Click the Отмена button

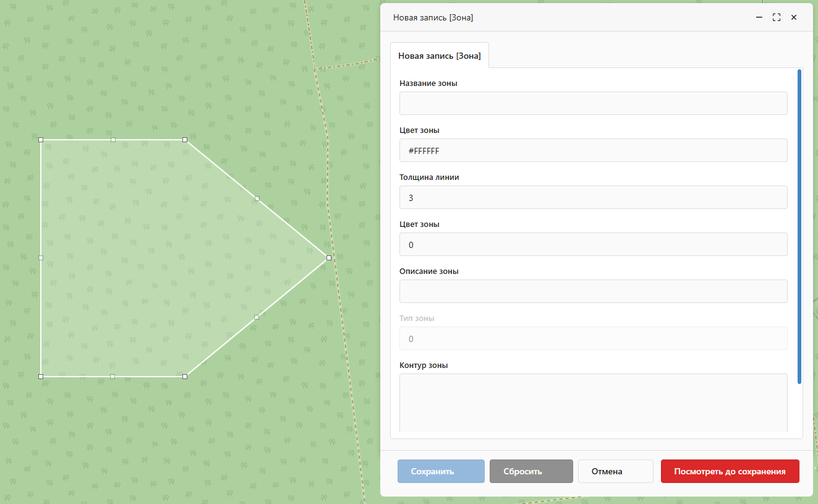(x=615, y=471)
